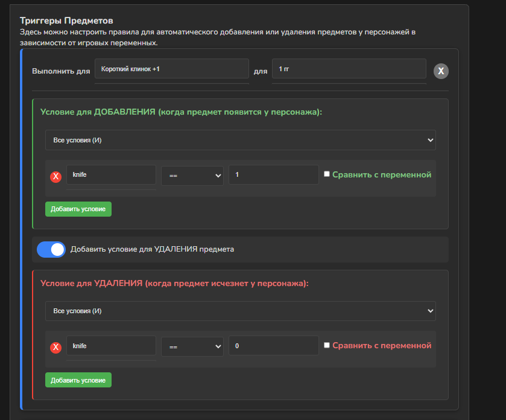Viewport: 506px width, 420px height.
Task: Click the Короткий клинок +1 item field
Action: pyautogui.click(x=172, y=69)
